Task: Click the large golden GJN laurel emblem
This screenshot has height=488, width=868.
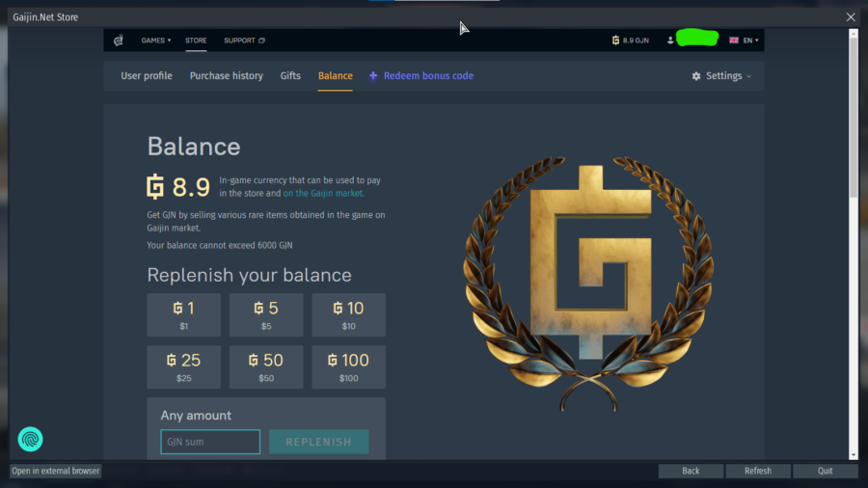Action: pyautogui.click(x=589, y=284)
